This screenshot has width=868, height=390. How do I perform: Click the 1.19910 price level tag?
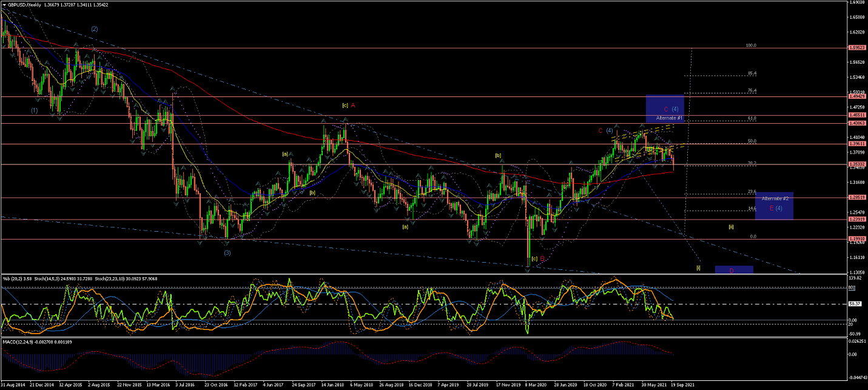point(856,239)
